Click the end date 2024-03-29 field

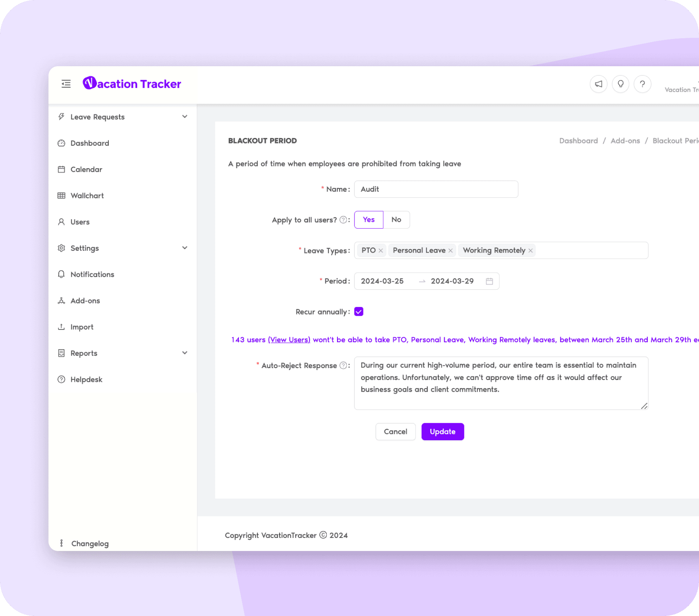coord(452,281)
